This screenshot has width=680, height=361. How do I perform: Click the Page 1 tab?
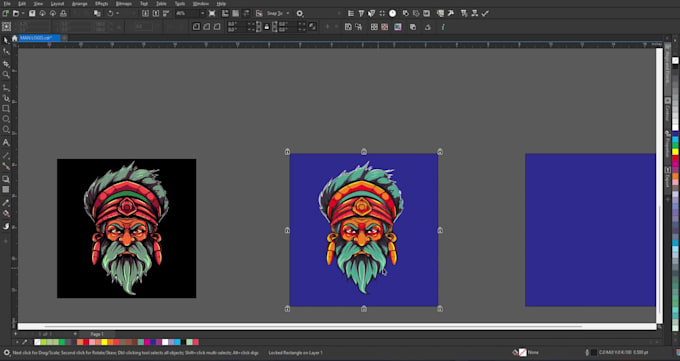97,334
